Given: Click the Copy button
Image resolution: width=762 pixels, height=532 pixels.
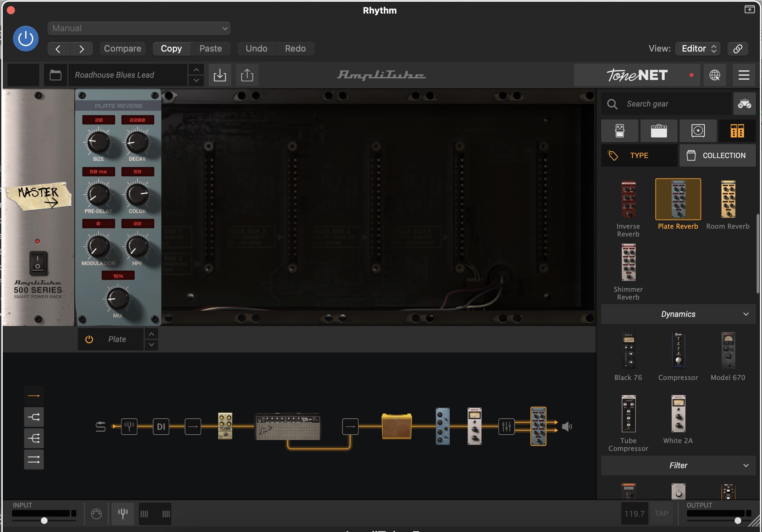Looking at the screenshot, I should pos(171,49).
